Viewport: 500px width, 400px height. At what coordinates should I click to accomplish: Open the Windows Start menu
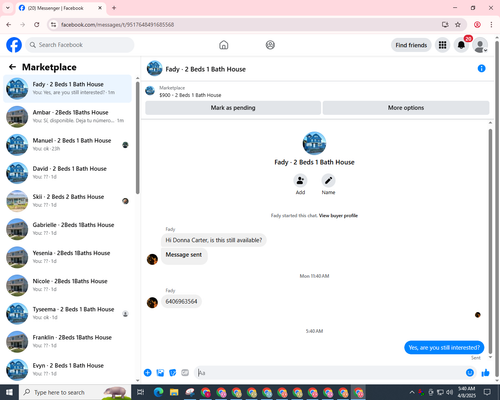click(9, 392)
